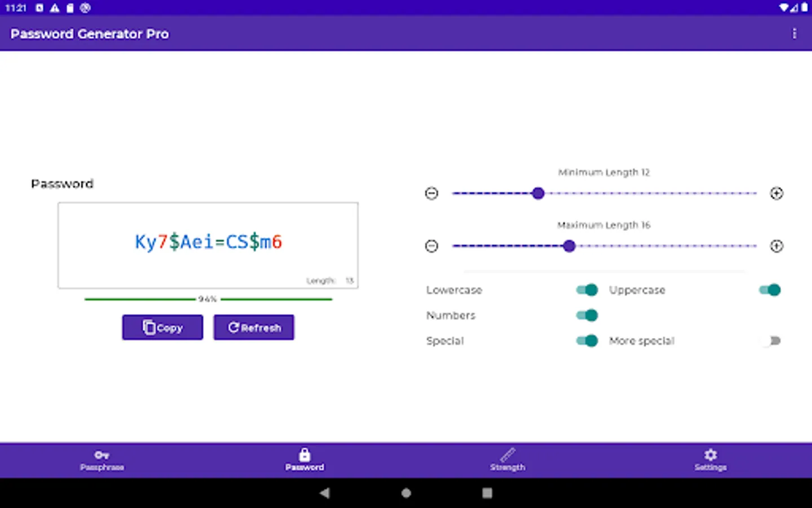This screenshot has width=812, height=508.
Task: Click the 94% strength indicator bar
Action: click(208, 299)
